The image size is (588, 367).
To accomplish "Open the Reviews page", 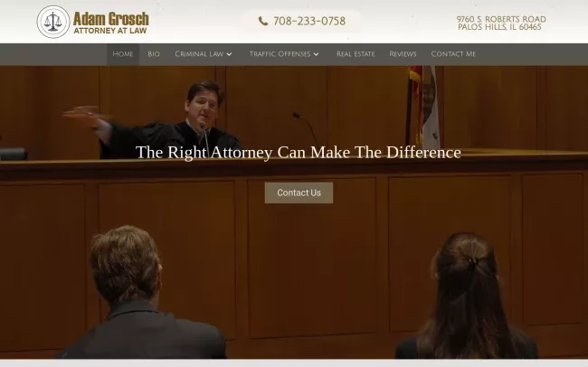I will coord(403,54).
